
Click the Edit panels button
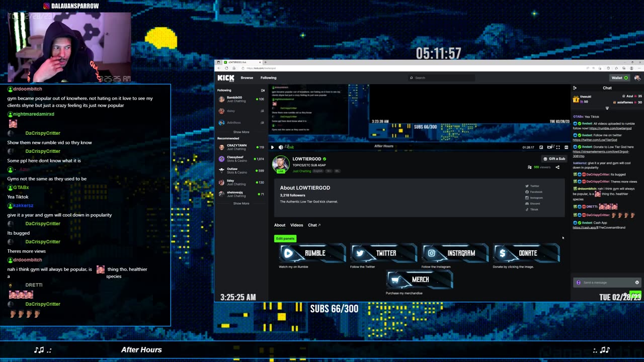(x=285, y=238)
